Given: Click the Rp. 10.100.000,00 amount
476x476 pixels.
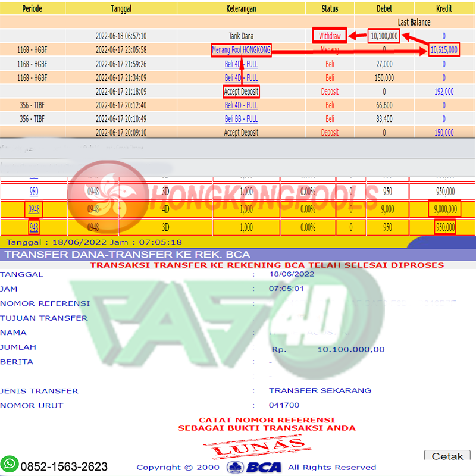Looking at the screenshot, I should coord(328,350).
